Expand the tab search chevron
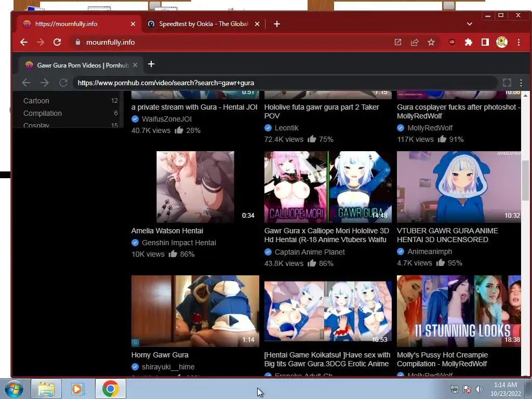Image resolution: width=532 pixels, height=399 pixels. pyautogui.click(x=470, y=24)
